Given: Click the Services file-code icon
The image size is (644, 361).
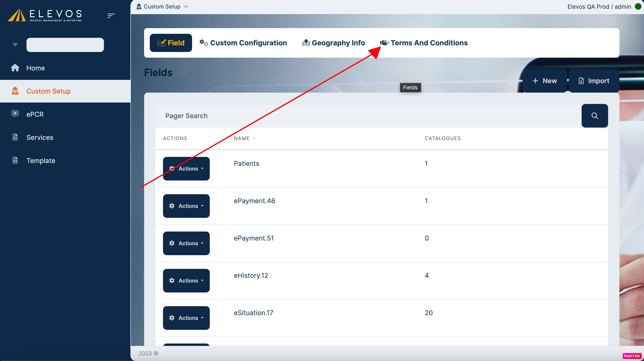Looking at the screenshot, I should tap(15, 137).
